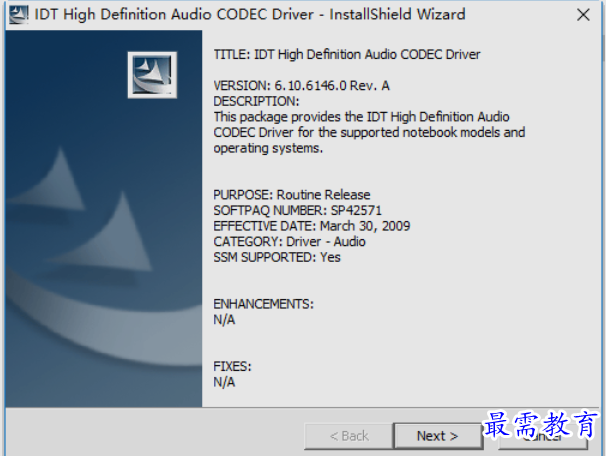Click the "PURPOSE: Routine Release" line
606x456 pixels.
[291, 194]
